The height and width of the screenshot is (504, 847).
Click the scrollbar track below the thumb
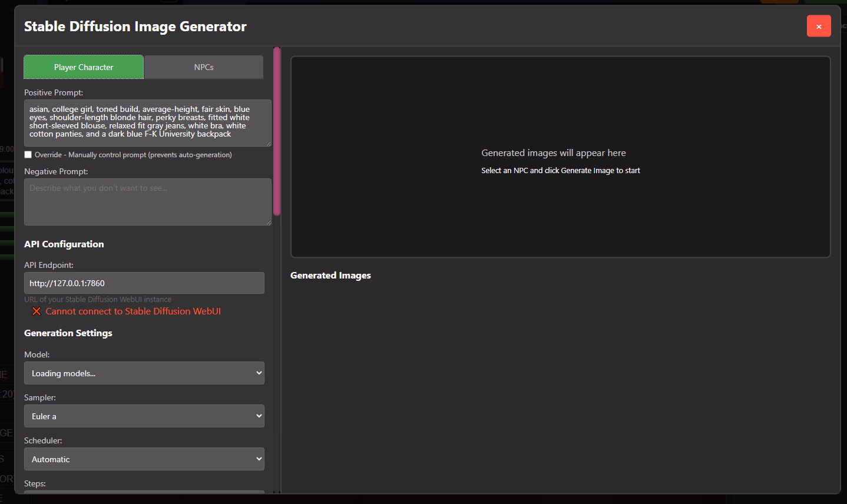tap(277, 353)
